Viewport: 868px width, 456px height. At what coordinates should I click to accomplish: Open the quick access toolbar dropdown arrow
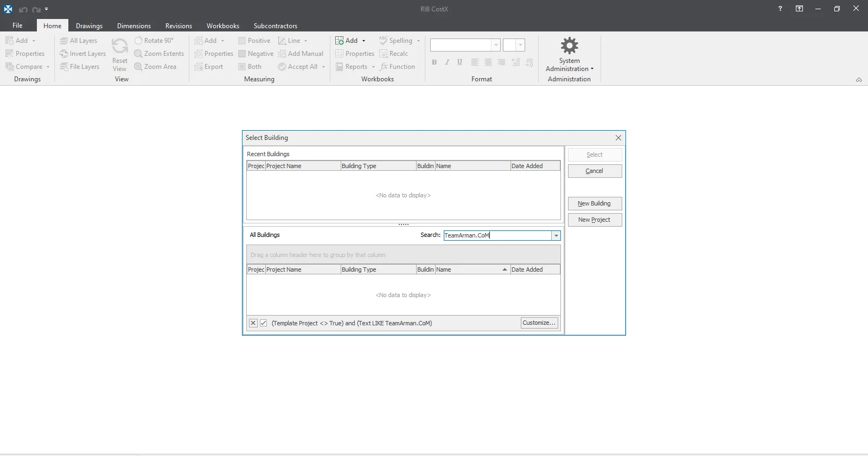pyautogui.click(x=47, y=9)
